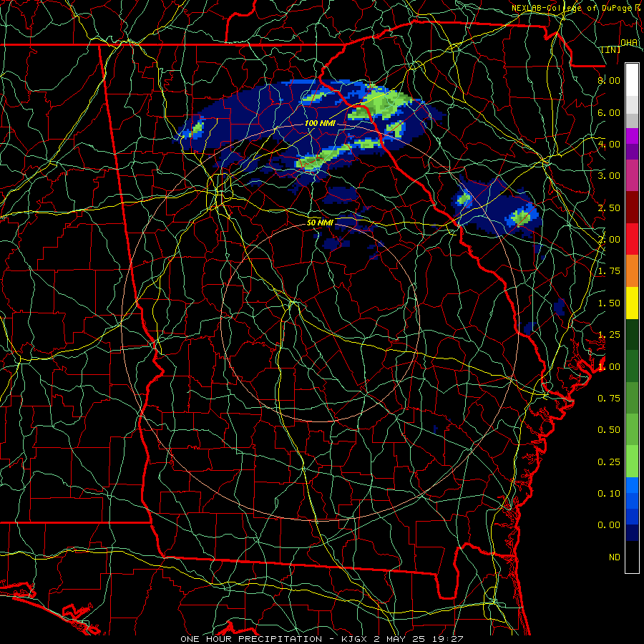
Task: Pick the bright red swatch beside 2.00
Action: coord(632,239)
